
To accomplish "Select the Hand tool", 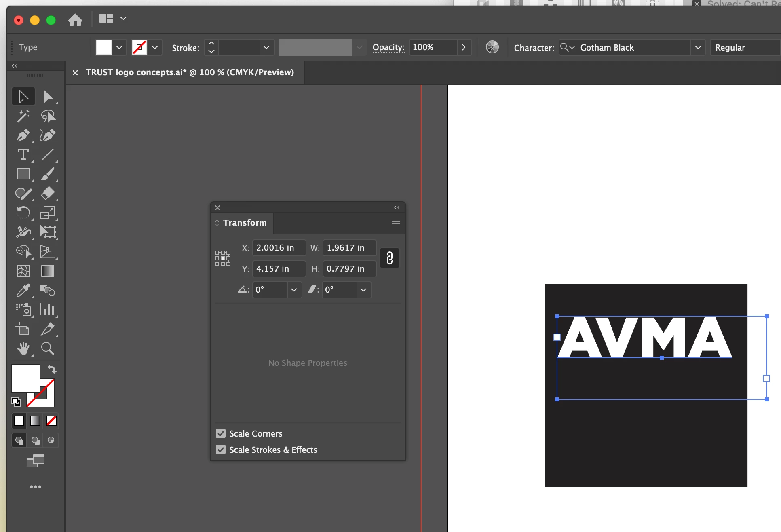I will 23,348.
